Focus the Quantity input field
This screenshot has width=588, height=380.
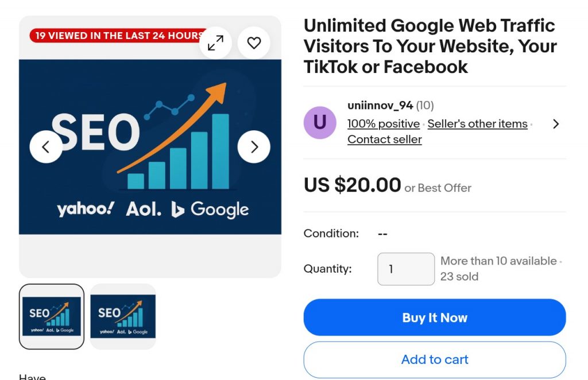[405, 269]
